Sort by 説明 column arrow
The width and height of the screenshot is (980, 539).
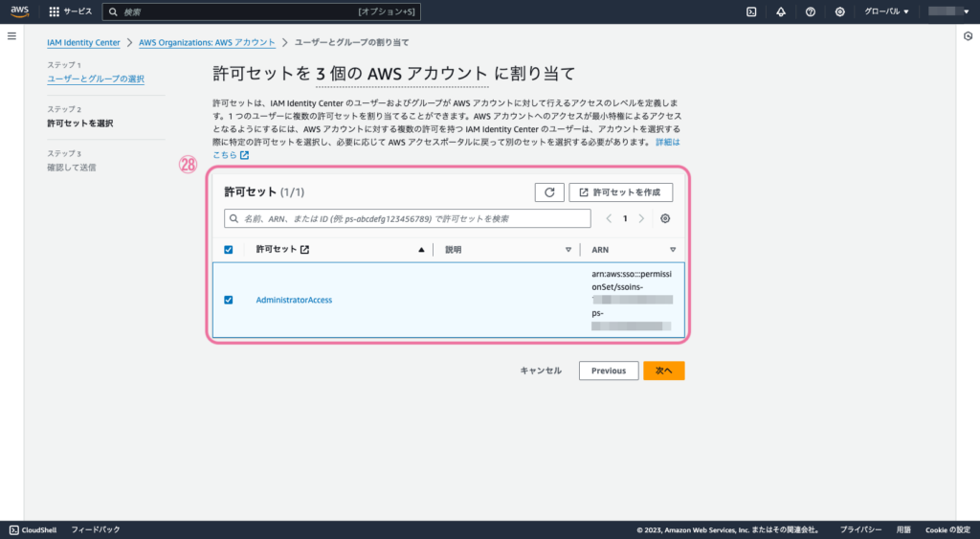pyautogui.click(x=568, y=250)
